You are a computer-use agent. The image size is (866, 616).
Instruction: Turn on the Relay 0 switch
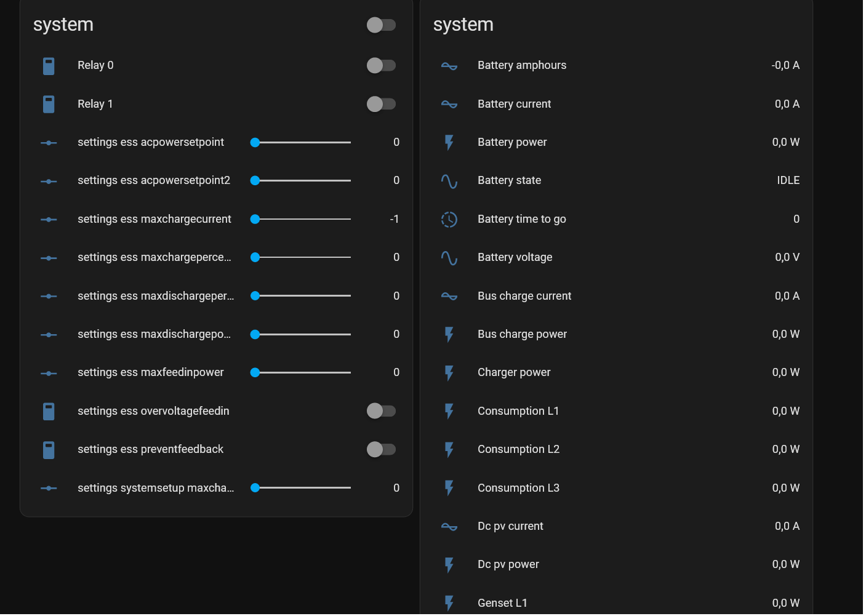coord(381,65)
